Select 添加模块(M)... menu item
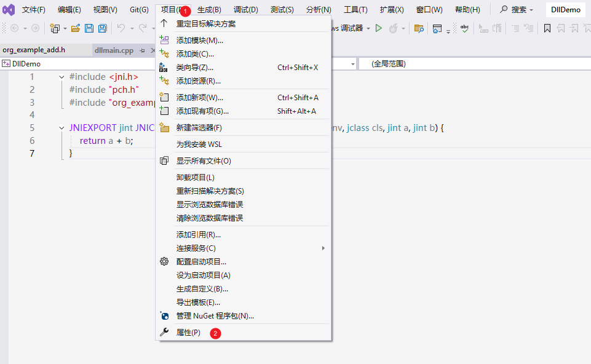This screenshot has height=364, width=591. [243, 41]
